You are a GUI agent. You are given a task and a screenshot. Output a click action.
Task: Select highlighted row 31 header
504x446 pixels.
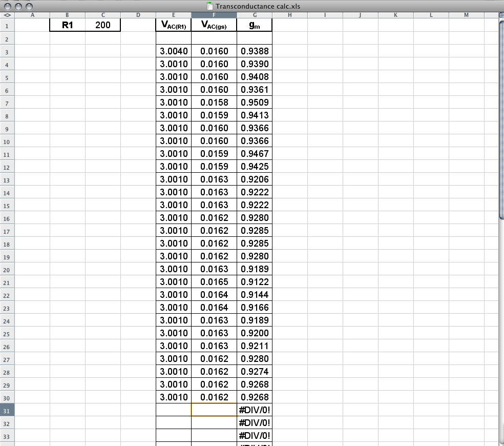tap(7, 410)
